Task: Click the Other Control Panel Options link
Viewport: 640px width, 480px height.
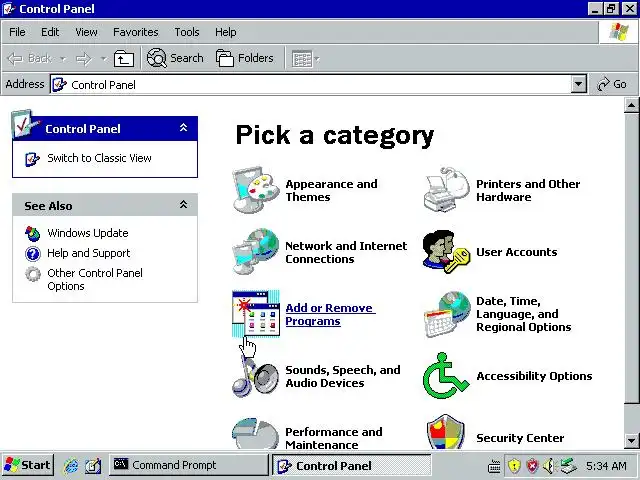Action: [x=95, y=280]
